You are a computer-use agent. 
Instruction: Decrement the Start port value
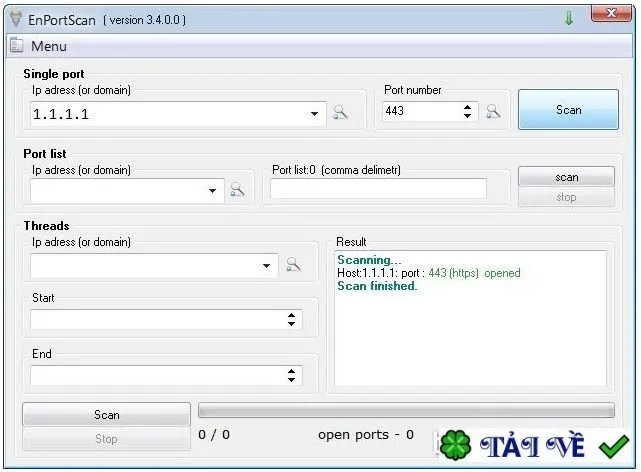(291, 324)
